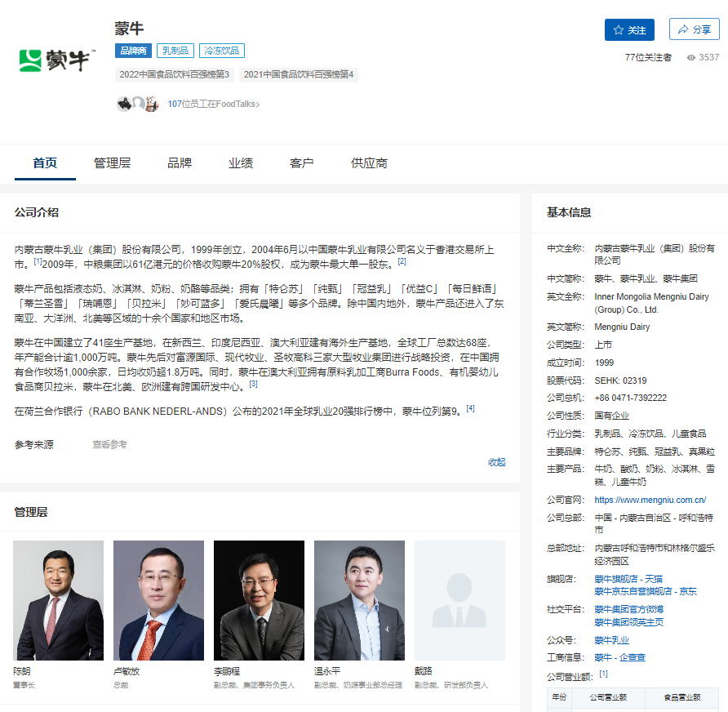Click the name 李鹏程

point(227,671)
